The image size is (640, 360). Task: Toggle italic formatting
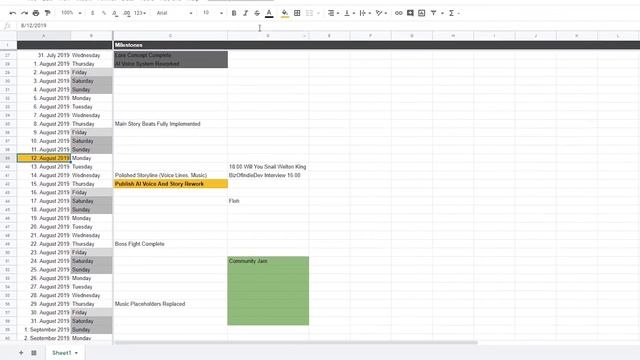click(x=245, y=13)
